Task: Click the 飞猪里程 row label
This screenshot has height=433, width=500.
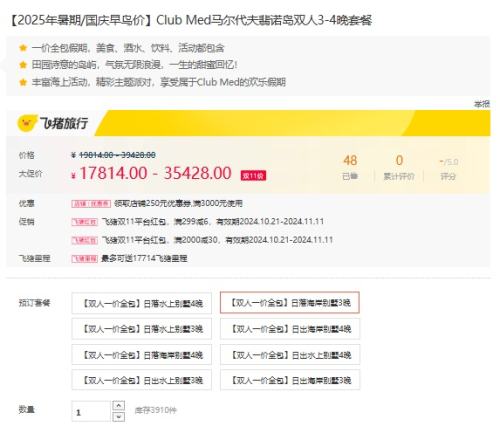Action: pyautogui.click(x=35, y=258)
